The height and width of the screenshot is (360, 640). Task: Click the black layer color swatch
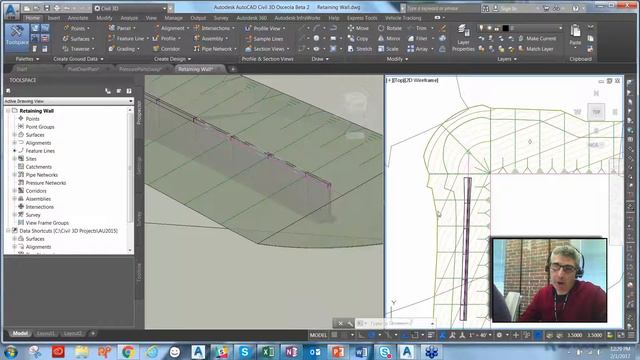tap(505, 28)
